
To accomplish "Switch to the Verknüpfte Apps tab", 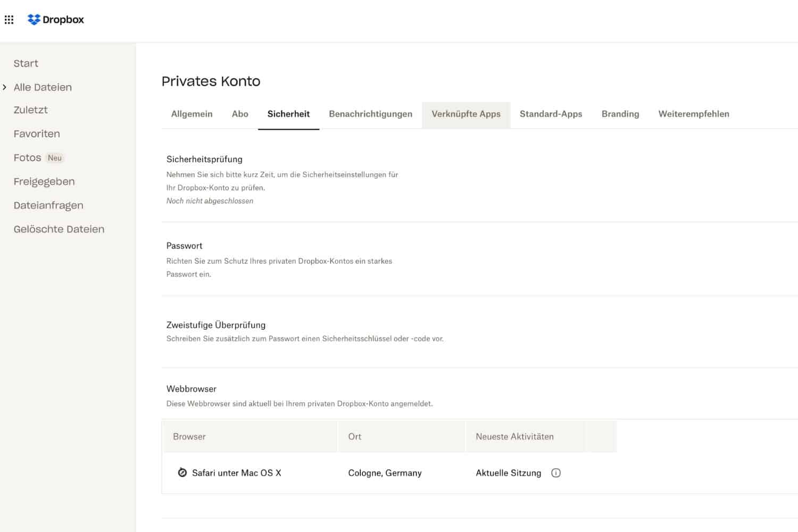I will 466,114.
